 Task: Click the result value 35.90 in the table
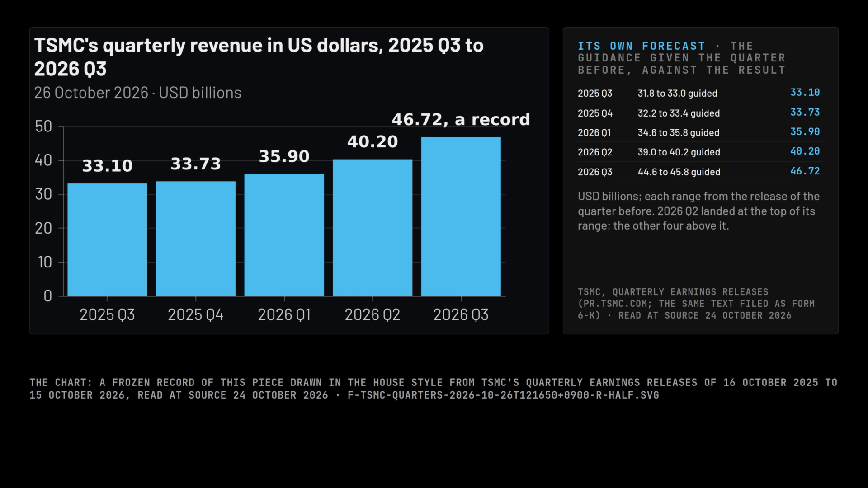tap(805, 132)
